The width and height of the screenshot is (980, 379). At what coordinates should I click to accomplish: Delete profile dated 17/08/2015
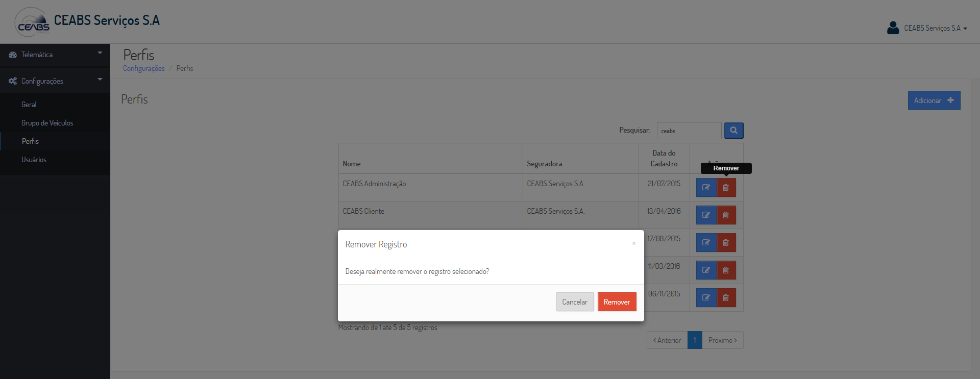click(726, 242)
